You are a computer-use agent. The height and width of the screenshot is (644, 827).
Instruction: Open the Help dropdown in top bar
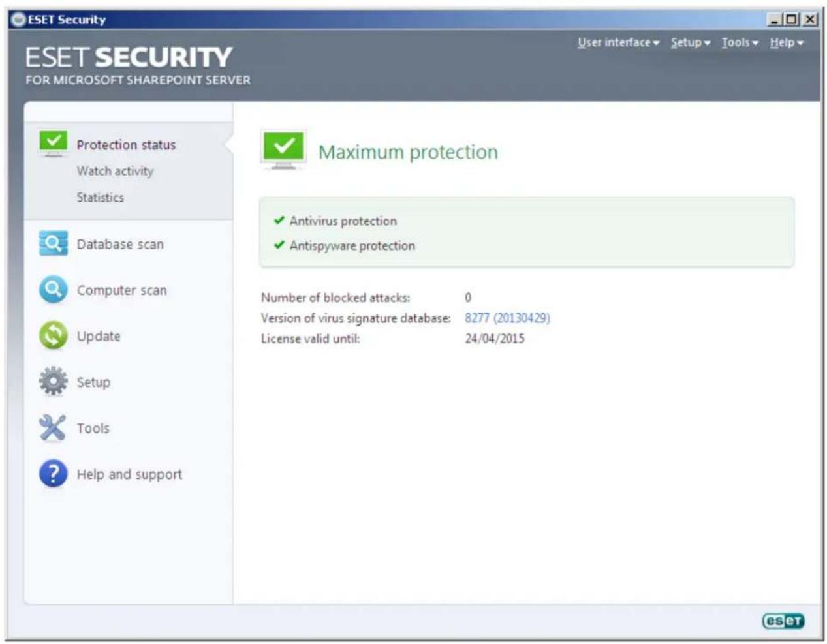click(786, 42)
